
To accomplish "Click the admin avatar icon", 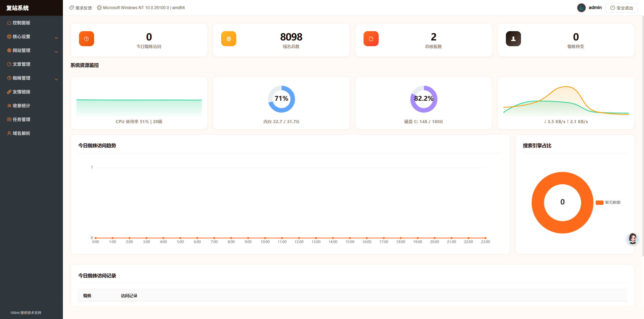I will 581,8.
